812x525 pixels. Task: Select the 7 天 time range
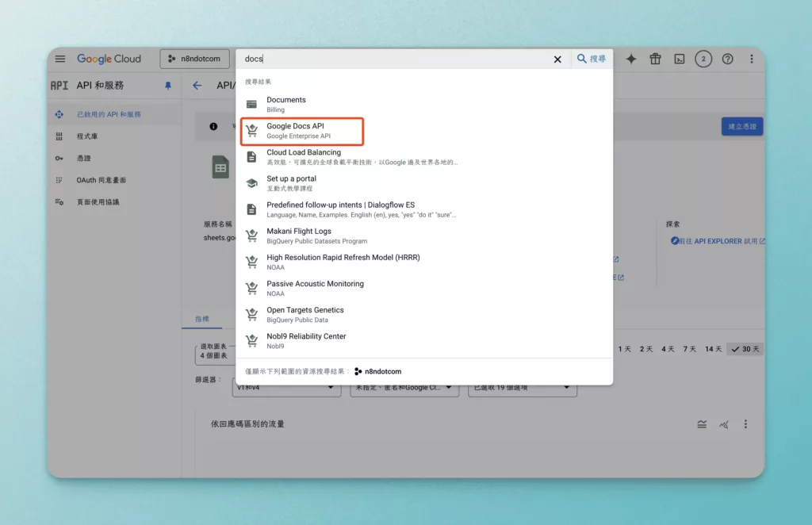click(689, 349)
